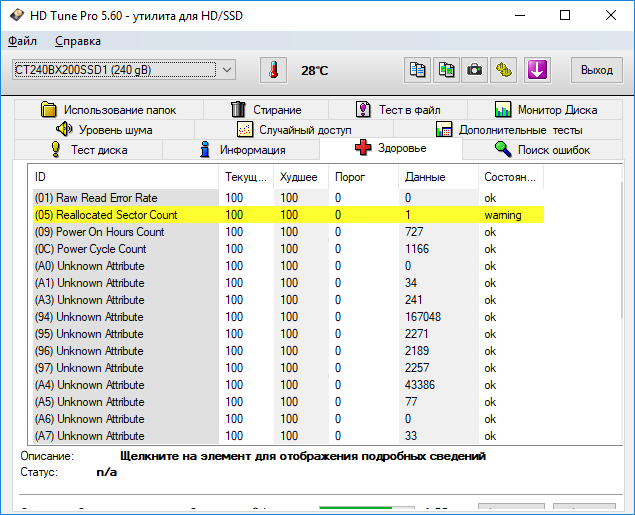Click the camera save screenshot icon

(x=475, y=70)
